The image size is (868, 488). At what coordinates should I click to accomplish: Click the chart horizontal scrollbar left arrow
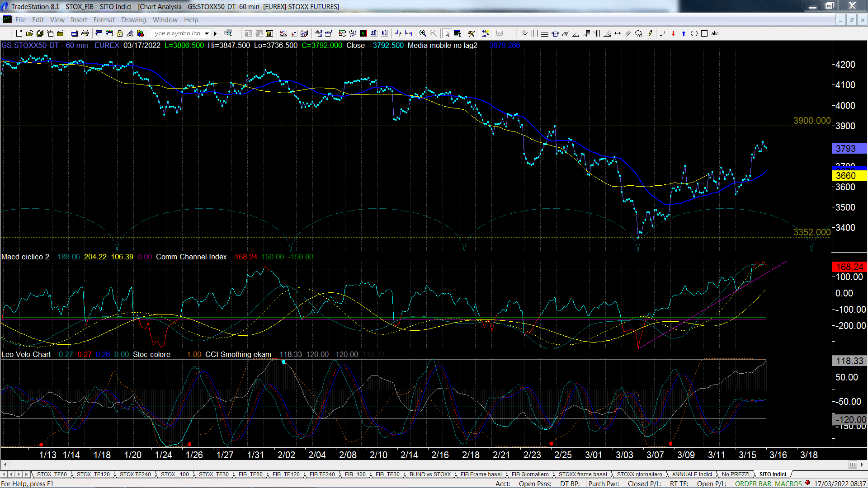[x=5, y=465]
